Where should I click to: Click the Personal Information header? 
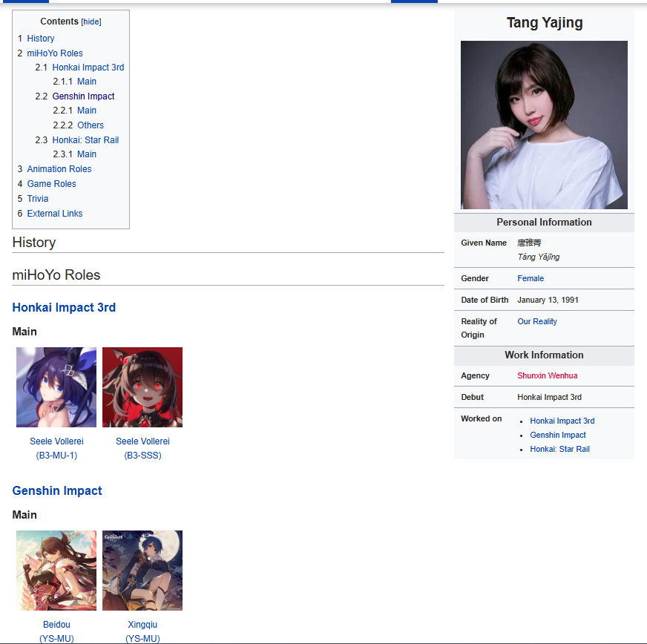pyautogui.click(x=544, y=223)
